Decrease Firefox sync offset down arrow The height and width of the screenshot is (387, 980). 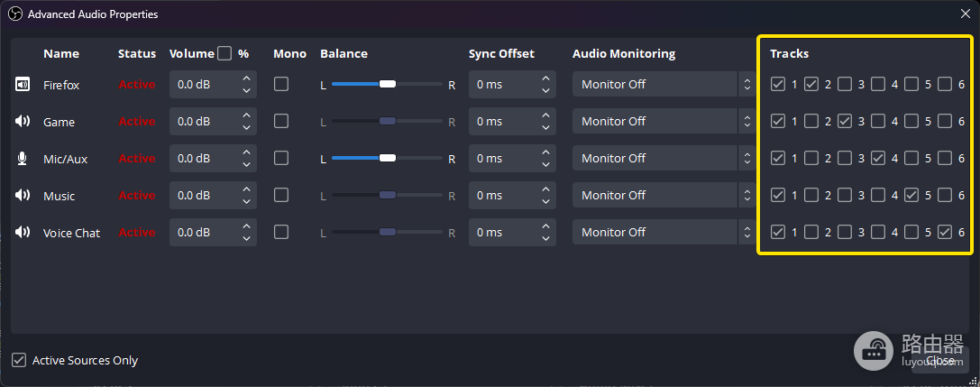545,90
